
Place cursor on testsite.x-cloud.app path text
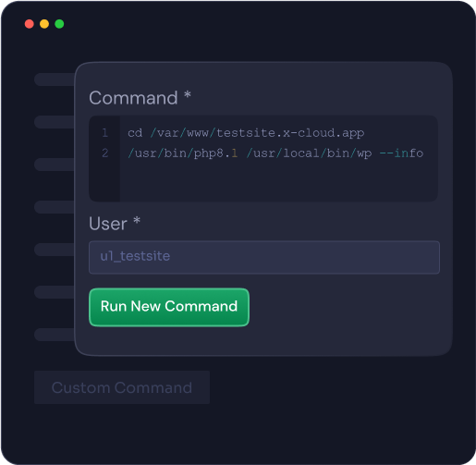tap(290, 133)
